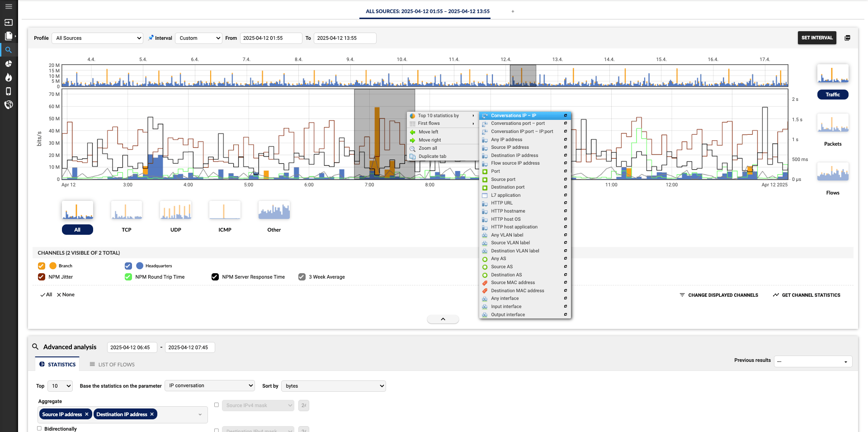The height and width of the screenshot is (432, 868).
Task: Switch to the List of Flows tab
Action: (x=112, y=365)
